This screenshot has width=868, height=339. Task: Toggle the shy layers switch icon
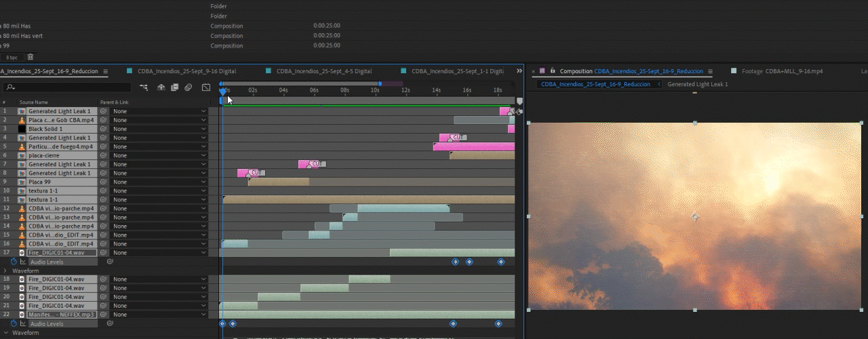click(161, 87)
